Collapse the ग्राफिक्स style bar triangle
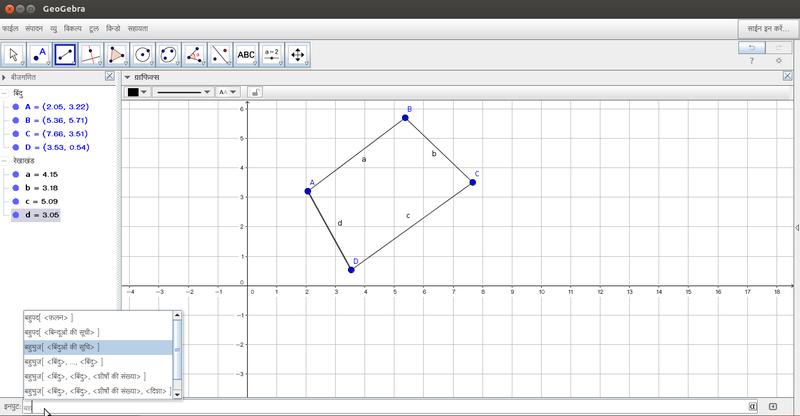The image size is (800, 416). 127,78
